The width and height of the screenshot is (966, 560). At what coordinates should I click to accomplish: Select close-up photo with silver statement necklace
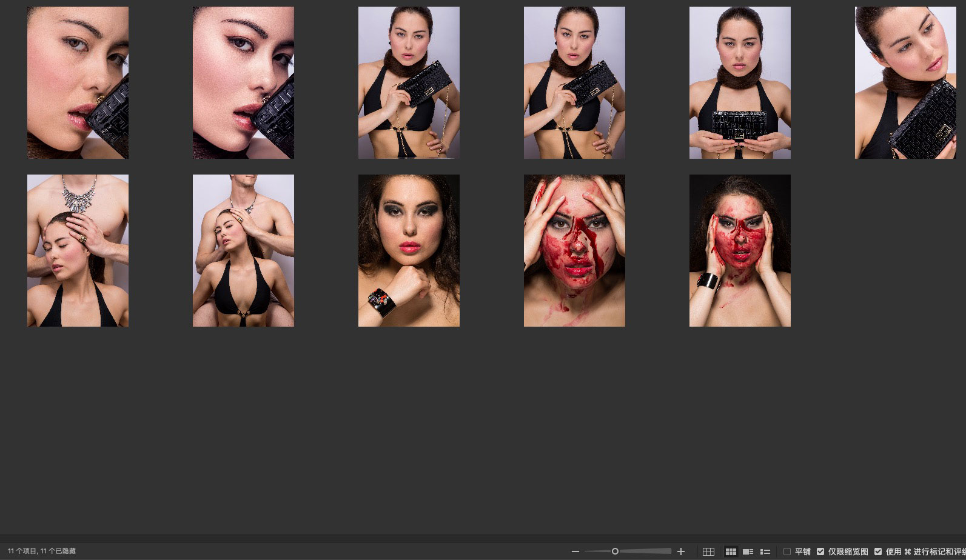78,250
